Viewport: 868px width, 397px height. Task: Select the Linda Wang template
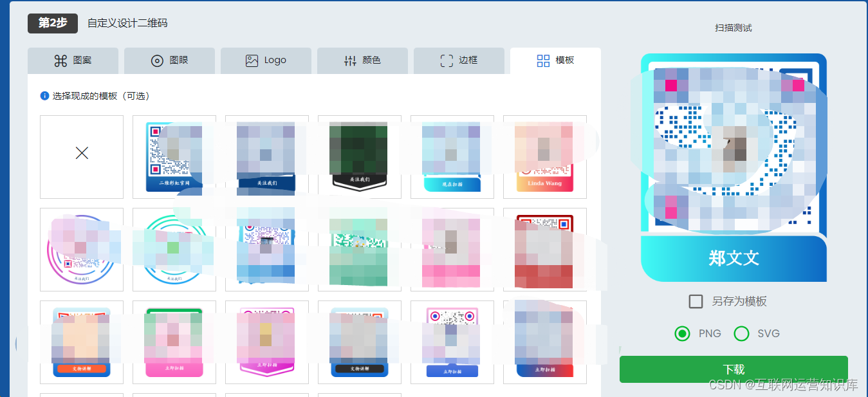click(545, 157)
